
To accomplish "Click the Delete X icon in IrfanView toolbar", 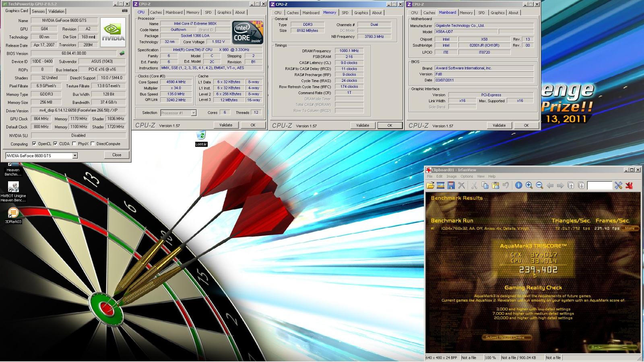I will (461, 185).
